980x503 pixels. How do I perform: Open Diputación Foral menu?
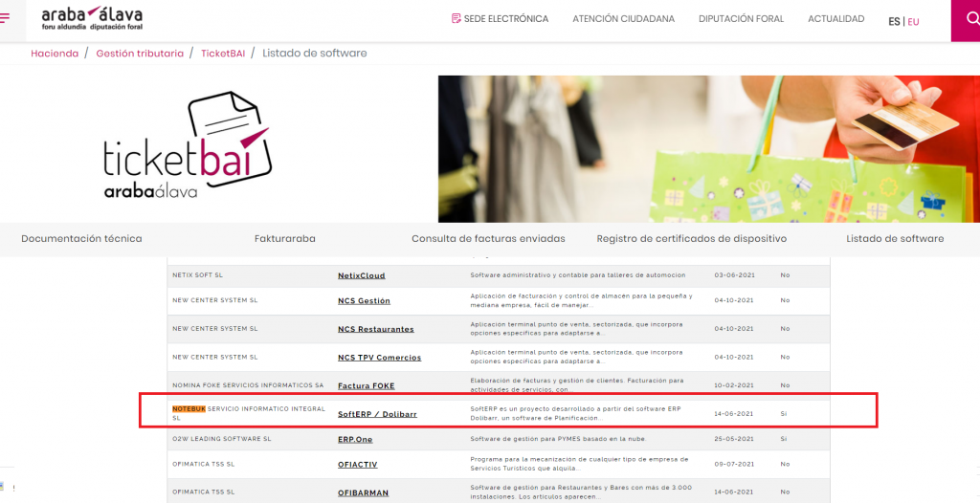coord(741,19)
